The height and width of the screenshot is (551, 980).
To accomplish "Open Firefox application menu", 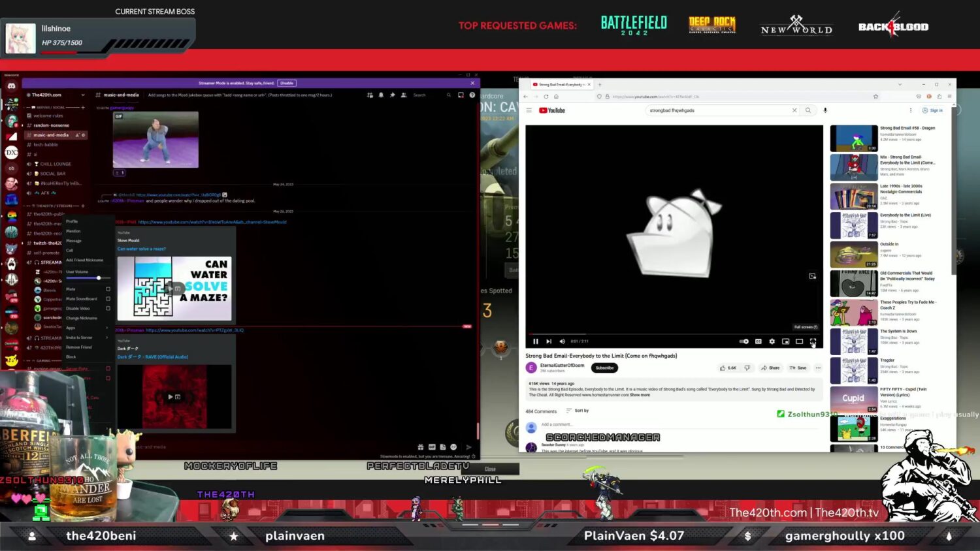I will pos(949,97).
